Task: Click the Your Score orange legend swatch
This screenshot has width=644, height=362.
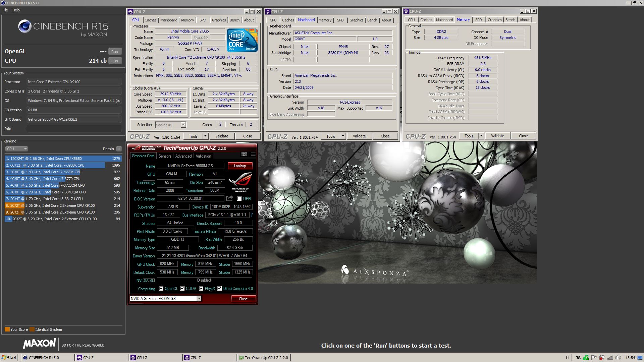Action: coord(7,329)
